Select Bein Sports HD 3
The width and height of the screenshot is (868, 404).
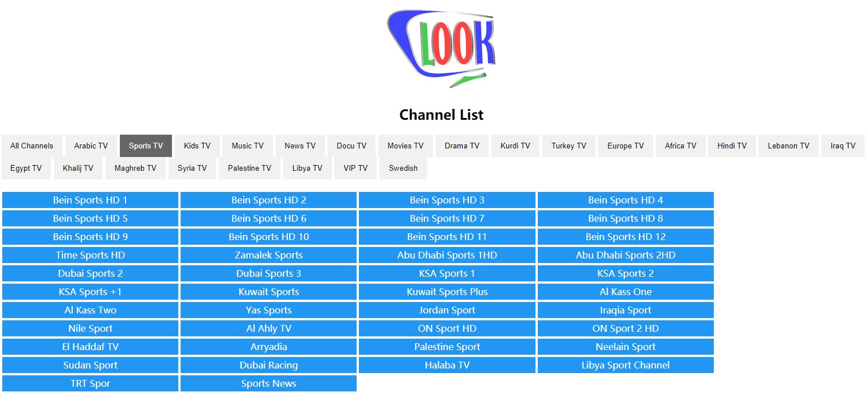(x=447, y=200)
